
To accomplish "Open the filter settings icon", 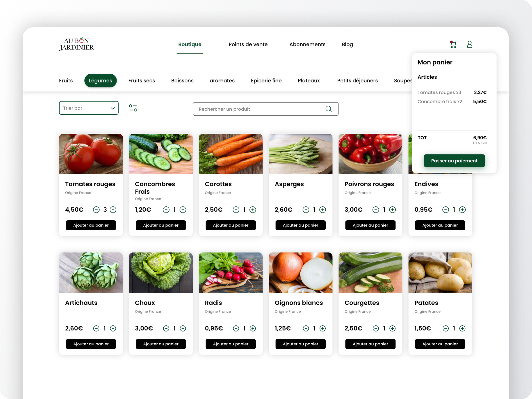I will pyautogui.click(x=133, y=108).
